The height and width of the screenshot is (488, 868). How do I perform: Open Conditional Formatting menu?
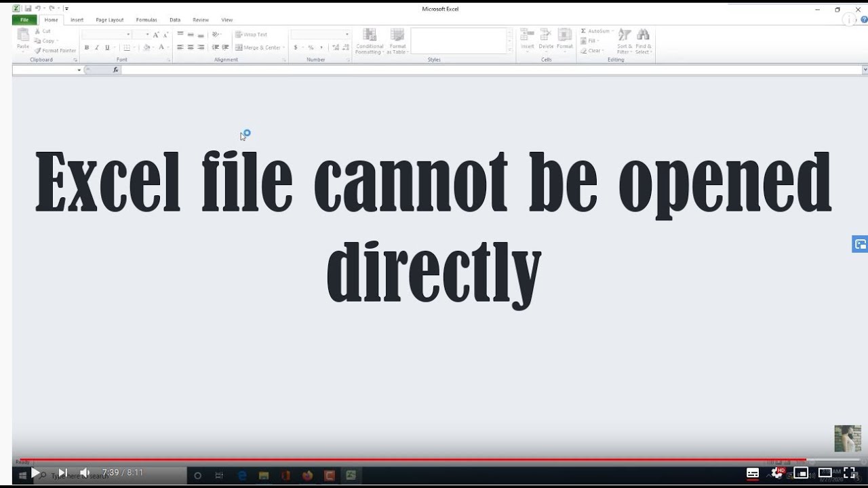370,41
